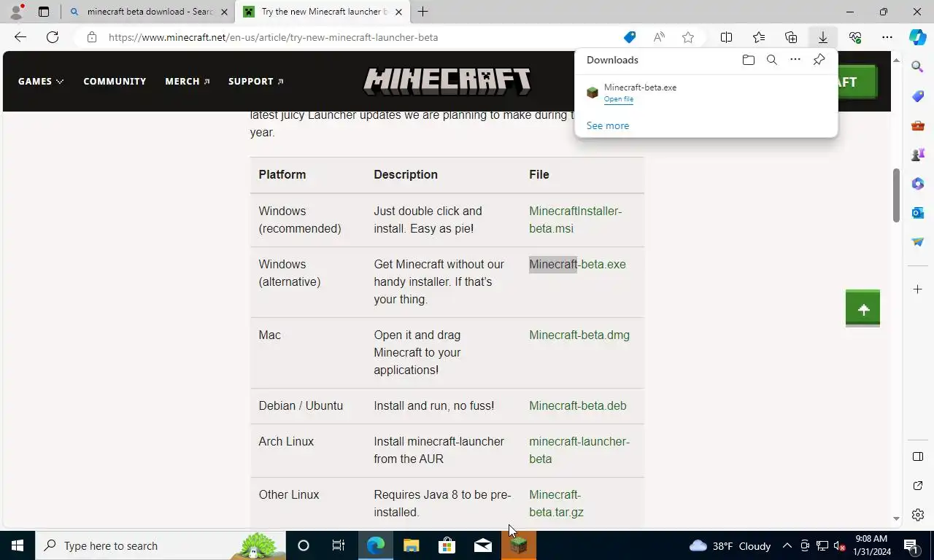Open Task View on taskbar
934x560 pixels.
point(339,545)
